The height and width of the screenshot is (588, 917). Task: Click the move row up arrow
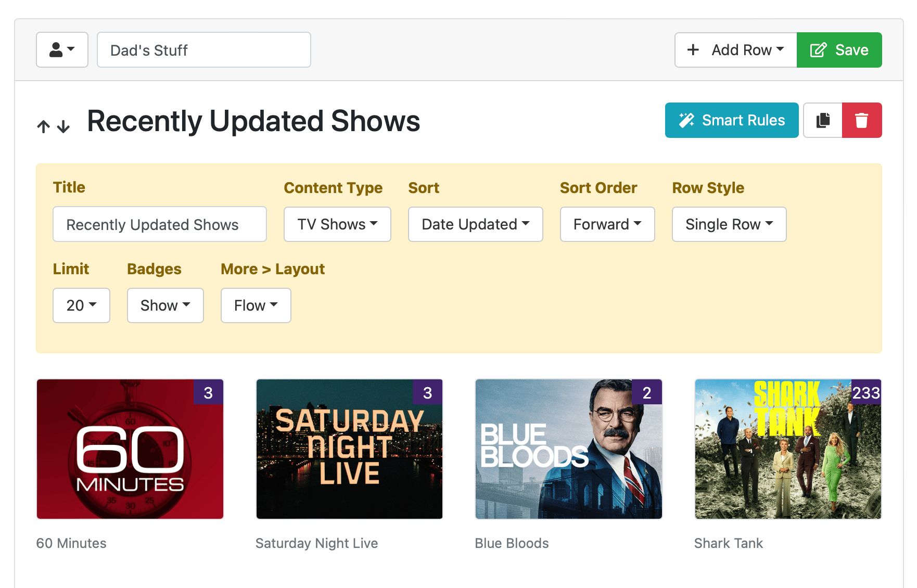pos(44,126)
